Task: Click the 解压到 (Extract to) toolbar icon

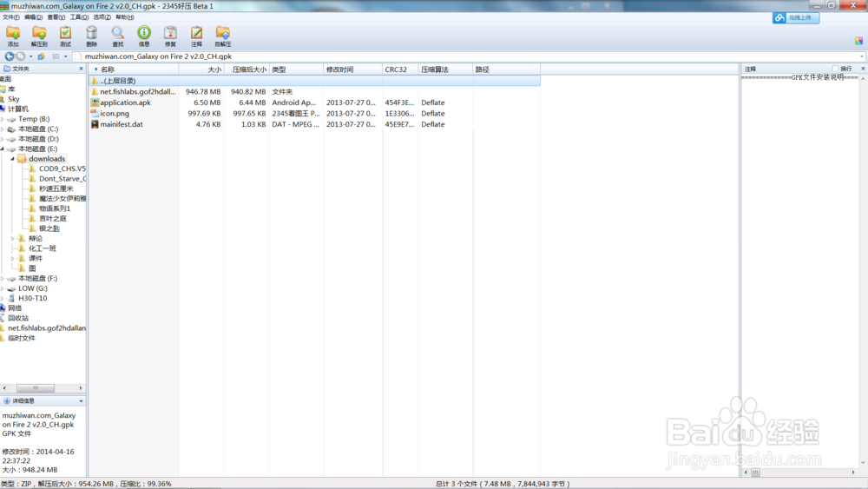Action: pyautogui.click(x=39, y=36)
